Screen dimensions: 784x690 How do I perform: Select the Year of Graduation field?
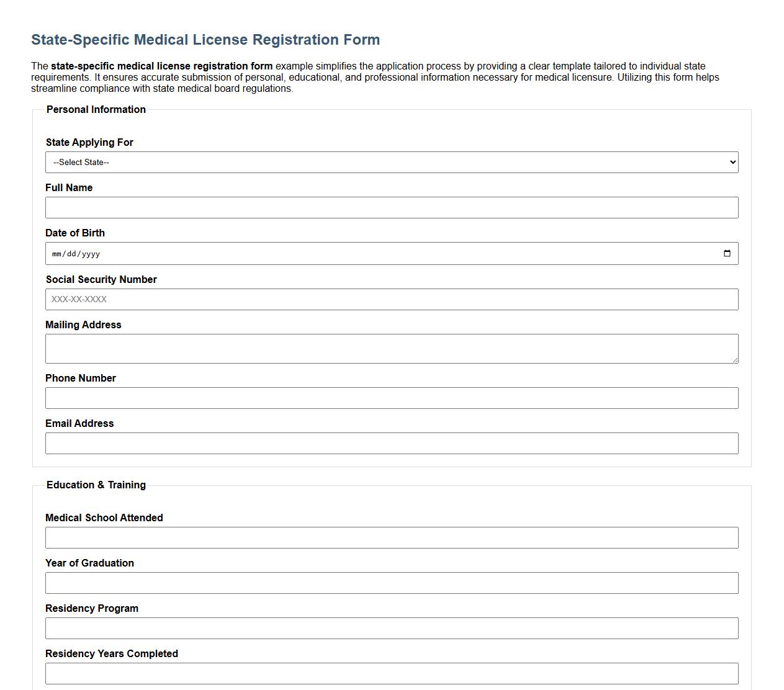pos(391,583)
